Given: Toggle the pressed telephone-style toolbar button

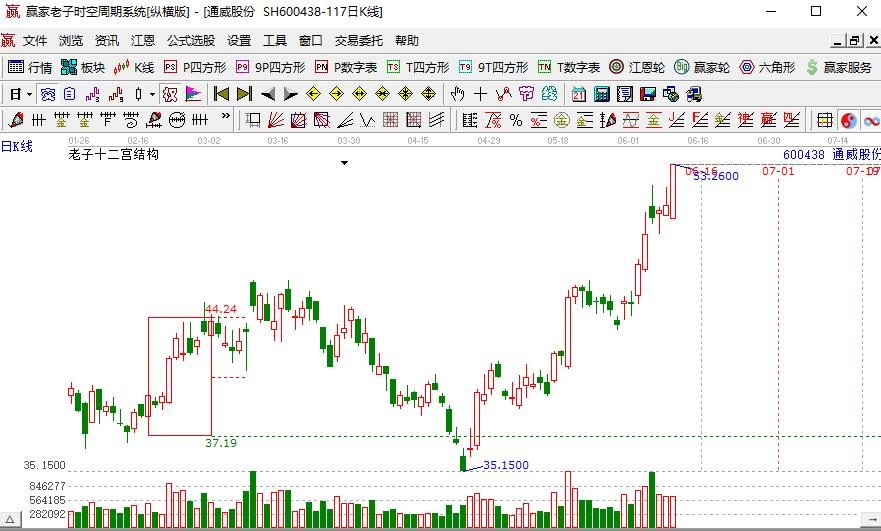Looking at the screenshot, I should (47, 94).
